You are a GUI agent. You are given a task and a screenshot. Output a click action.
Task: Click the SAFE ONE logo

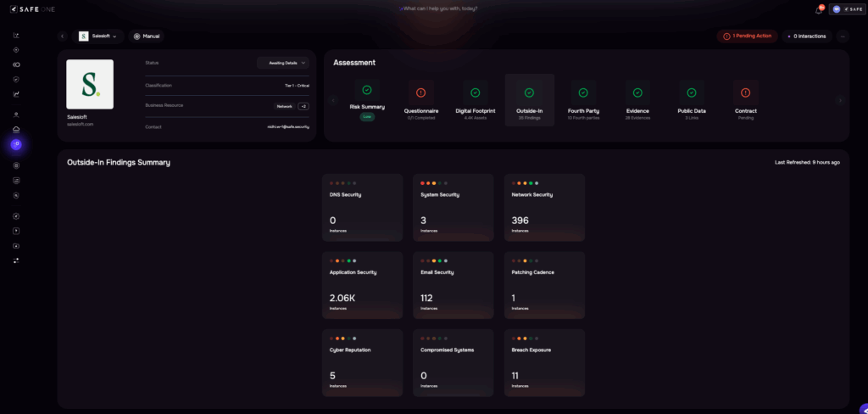32,8
